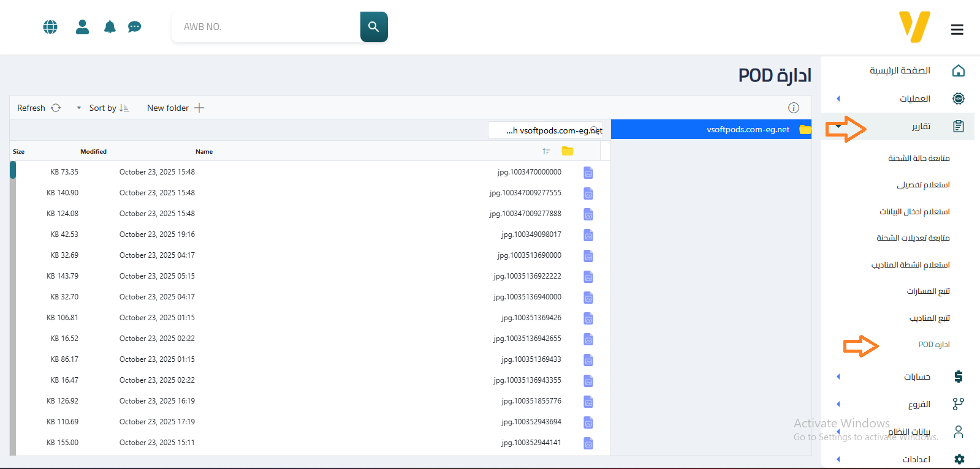This screenshot has width=980, height=469.
Task: Expand the العمليات menu arrow
Action: (x=838, y=99)
